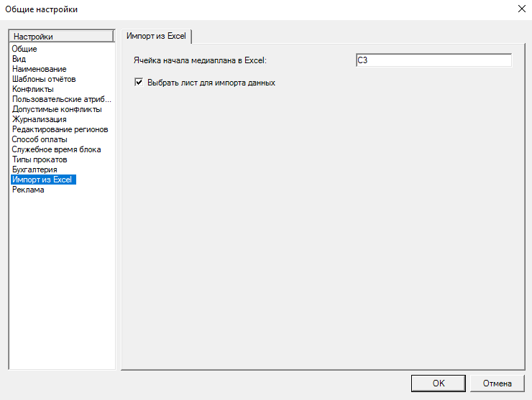Uncheck 'Выбрать лист для импорта данных'
532x400 pixels.
[139, 83]
